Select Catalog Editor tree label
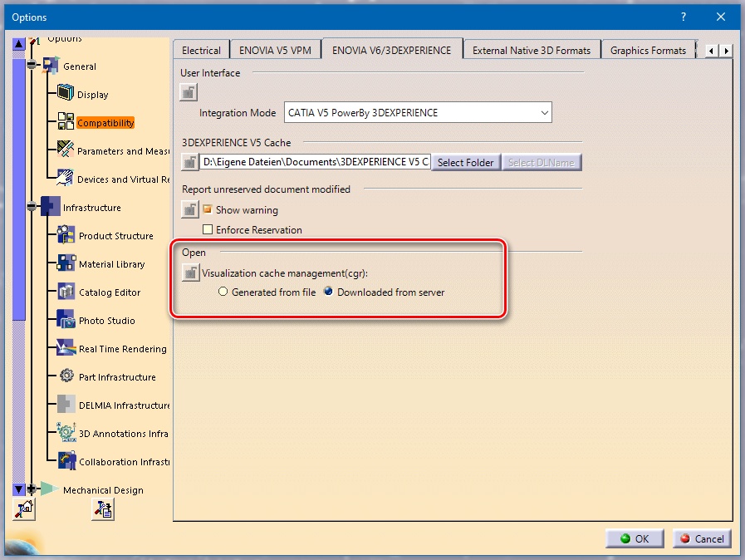 coord(110,292)
